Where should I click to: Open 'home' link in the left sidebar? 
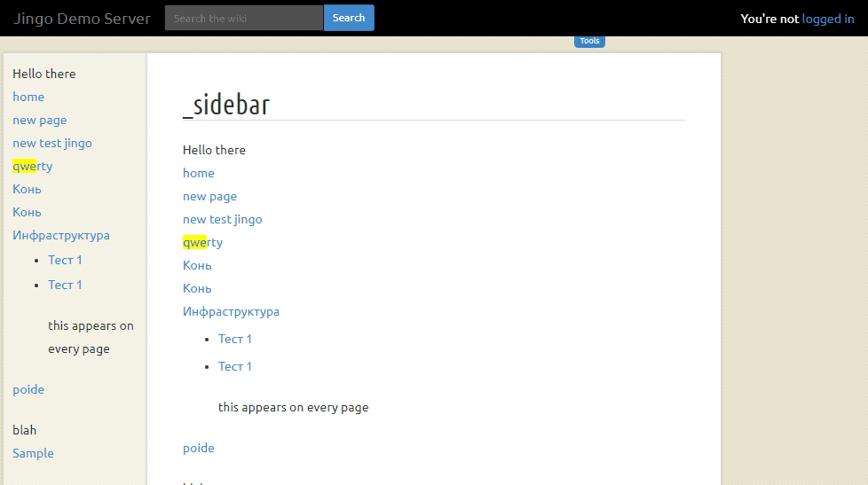tap(28, 97)
